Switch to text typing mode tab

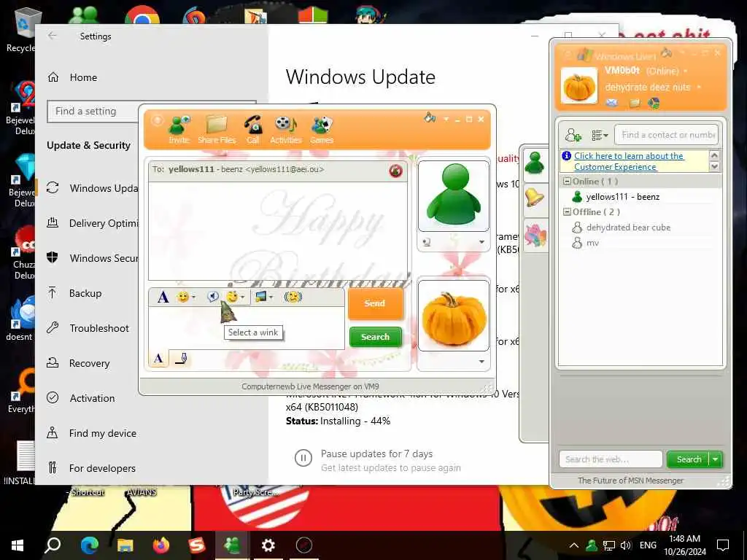[158, 359]
